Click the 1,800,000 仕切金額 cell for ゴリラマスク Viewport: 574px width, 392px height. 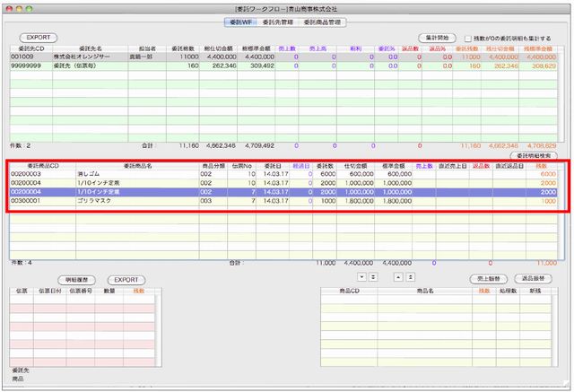coord(355,201)
